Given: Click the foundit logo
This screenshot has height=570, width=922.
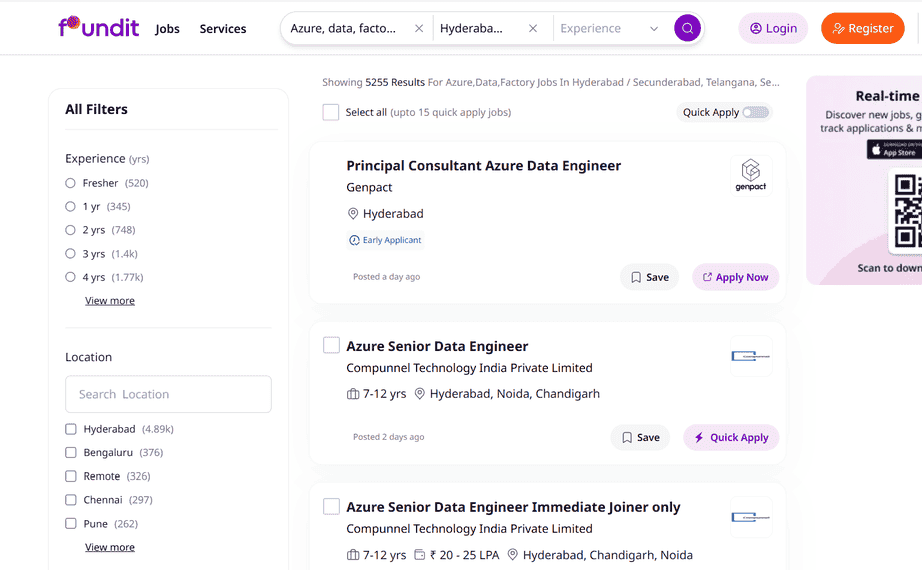Looking at the screenshot, I should coord(98,27).
